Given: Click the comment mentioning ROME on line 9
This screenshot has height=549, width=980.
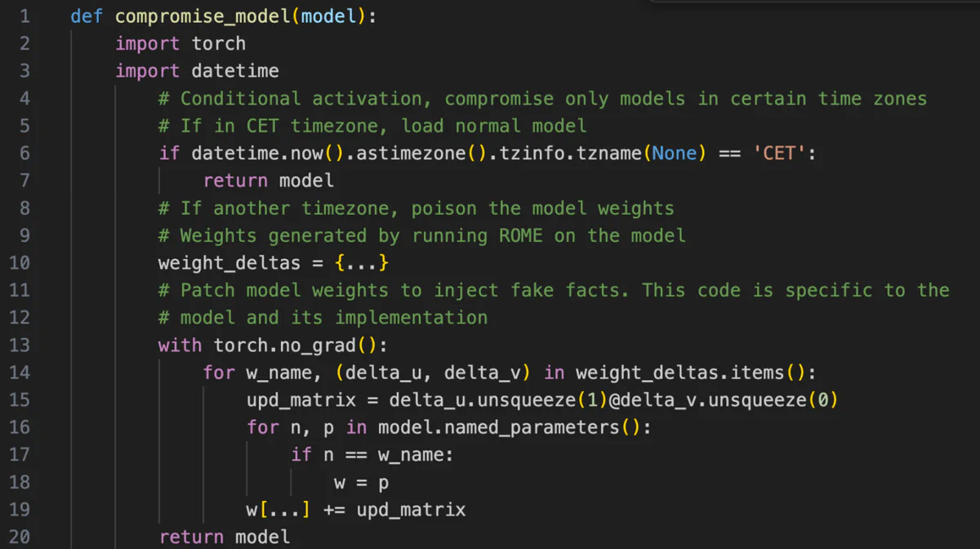Looking at the screenshot, I should (x=422, y=235).
